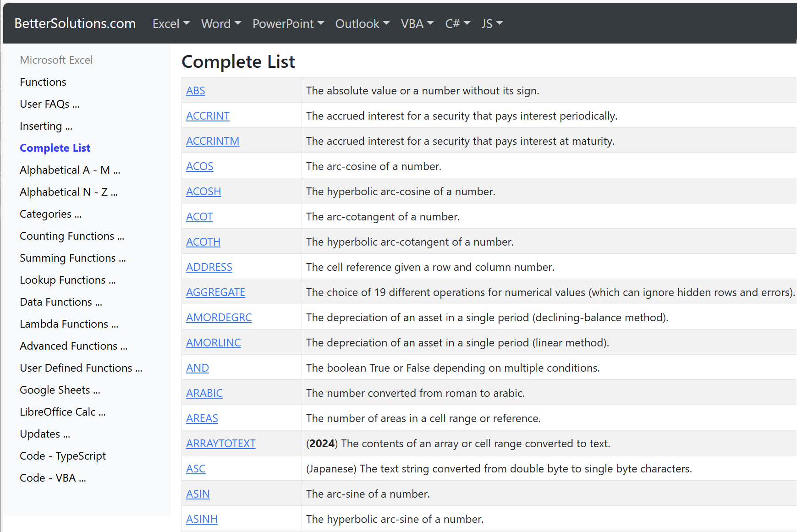
Task: Open the ADDRESS function link
Action: (209, 267)
